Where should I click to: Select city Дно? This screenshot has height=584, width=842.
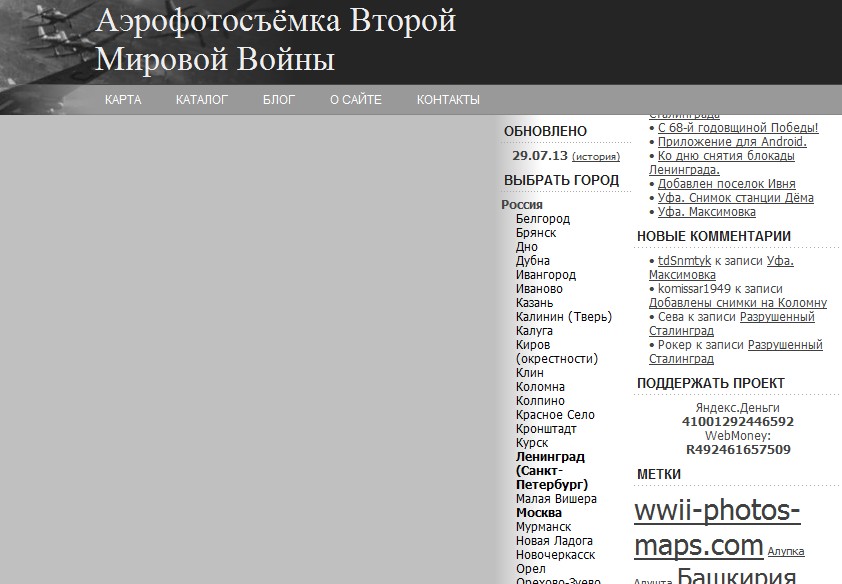(x=526, y=247)
